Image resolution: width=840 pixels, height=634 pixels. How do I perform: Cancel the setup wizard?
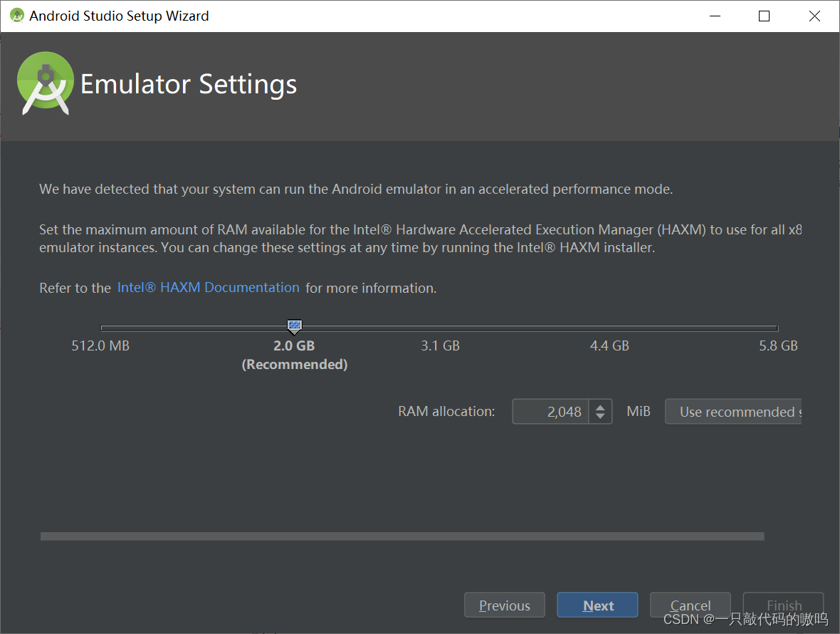click(690, 605)
